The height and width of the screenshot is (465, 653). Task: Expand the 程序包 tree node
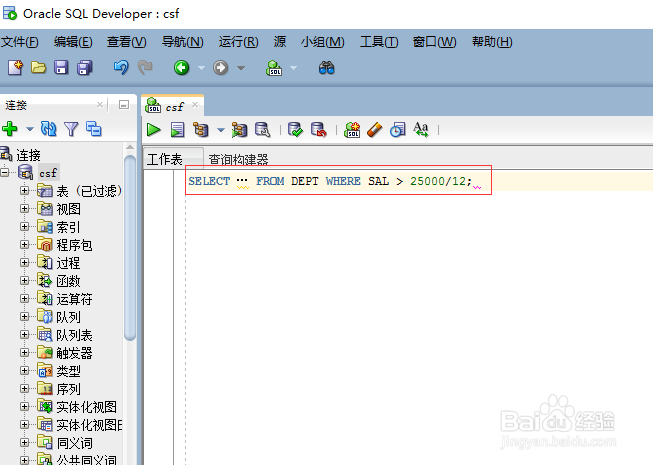[24, 244]
